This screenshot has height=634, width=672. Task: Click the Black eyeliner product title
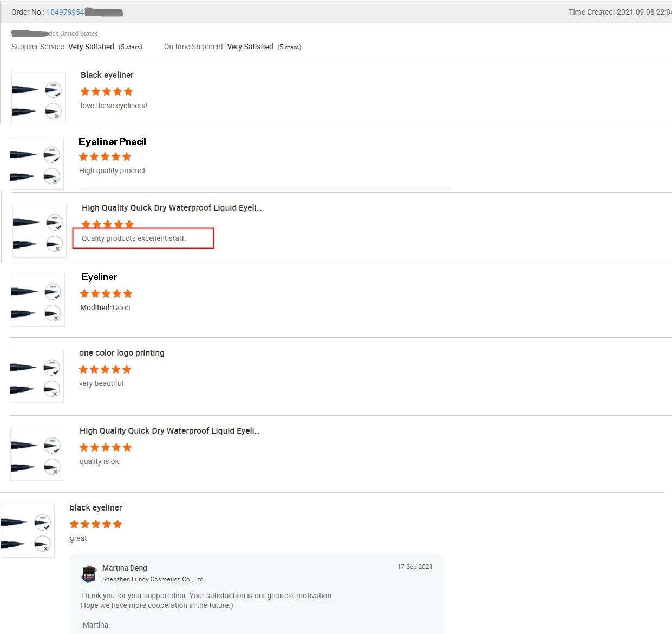point(107,75)
